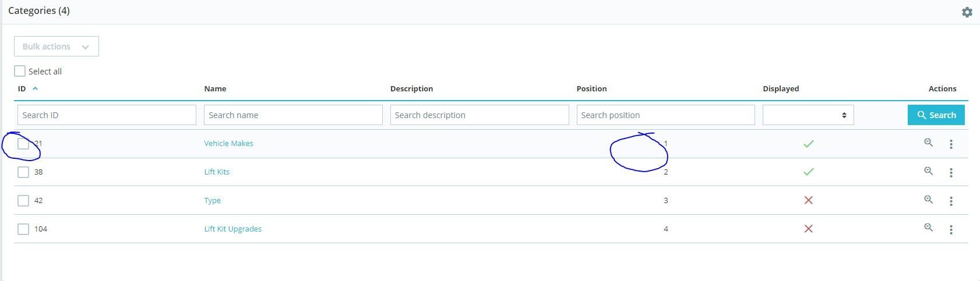Check the Select all checkbox

[x=20, y=71]
